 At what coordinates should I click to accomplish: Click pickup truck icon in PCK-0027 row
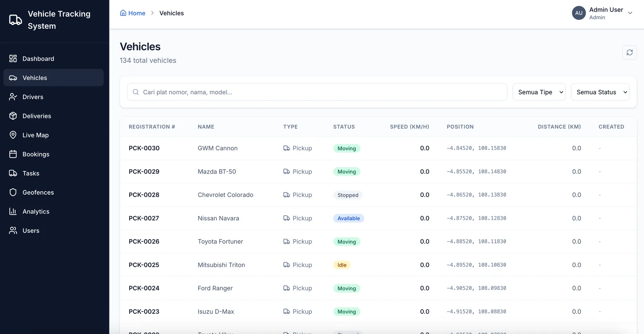[287, 218]
